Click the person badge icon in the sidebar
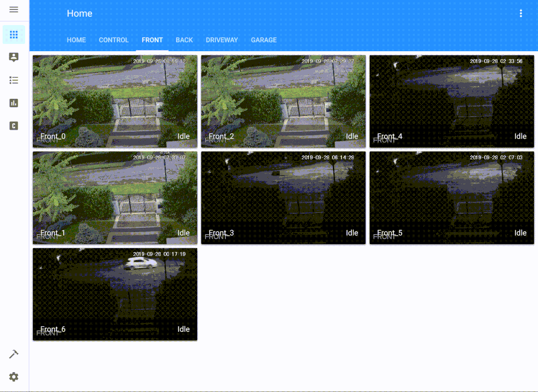The height and width of the screenshot is (392, 538). (x=14, y=57)
